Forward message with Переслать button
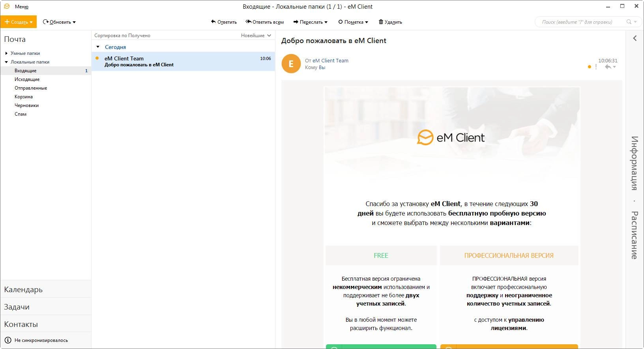Viewport: 644px width, 349px height. point(308,22)
